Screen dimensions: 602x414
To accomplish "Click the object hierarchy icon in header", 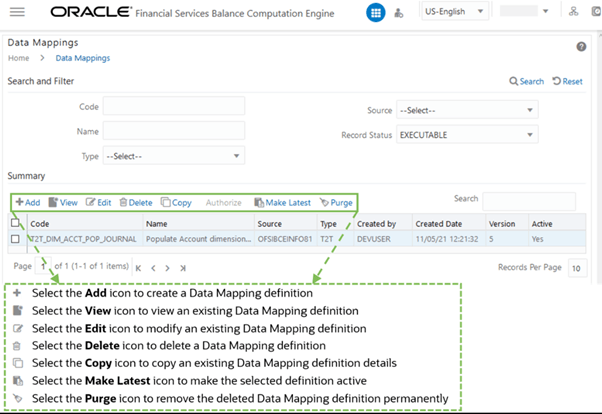I will click(x=574, y=12).
